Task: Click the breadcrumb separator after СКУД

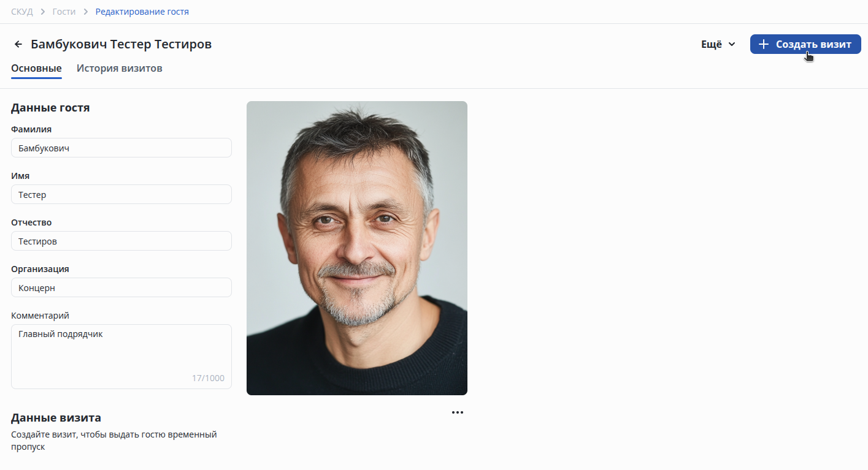Action: click(x=43, y=12)
